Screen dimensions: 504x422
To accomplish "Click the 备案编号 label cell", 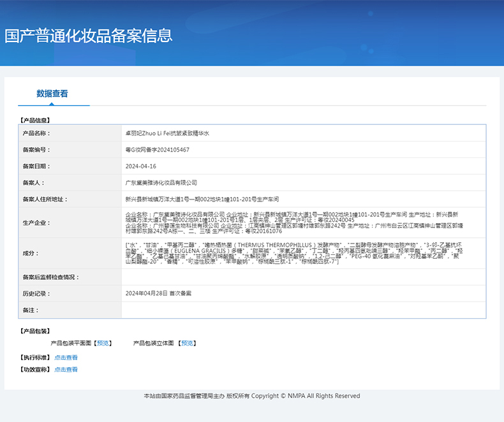I will point(70,150).
